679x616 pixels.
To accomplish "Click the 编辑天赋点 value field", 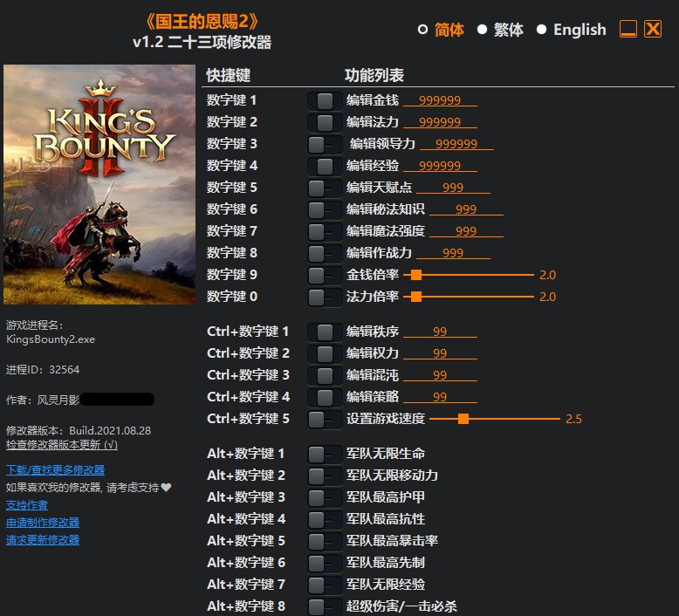I will point(453,188).
